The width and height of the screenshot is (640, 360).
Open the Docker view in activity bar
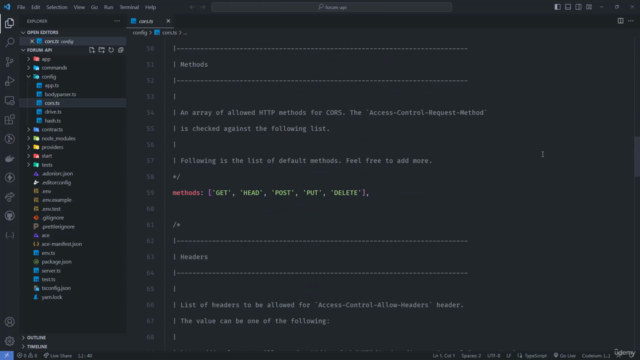pyautogui.click(x=9, y=158)
